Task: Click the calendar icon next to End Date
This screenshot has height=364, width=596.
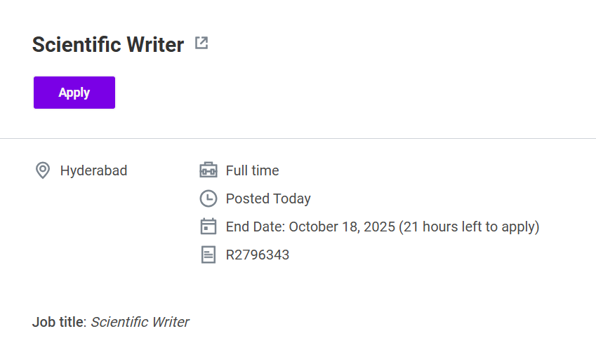Action: 208,227
